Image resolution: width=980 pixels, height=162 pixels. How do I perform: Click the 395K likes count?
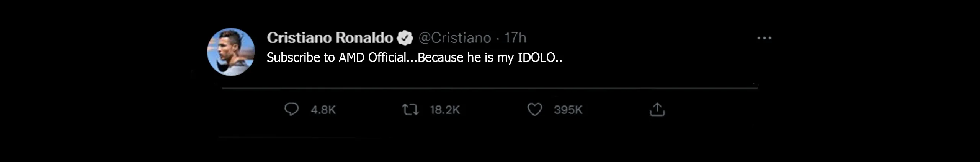tap(568, 110)
